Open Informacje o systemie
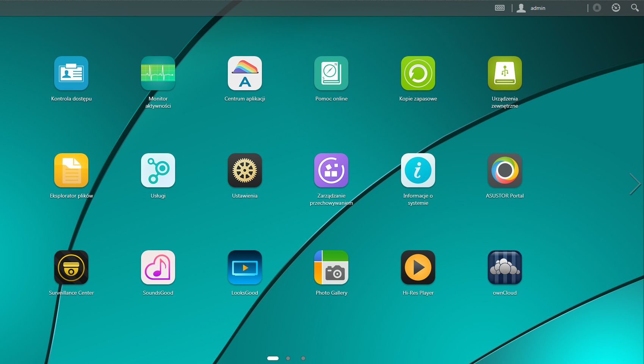Screen dimensions: 644x364 [x=418, y=170]
